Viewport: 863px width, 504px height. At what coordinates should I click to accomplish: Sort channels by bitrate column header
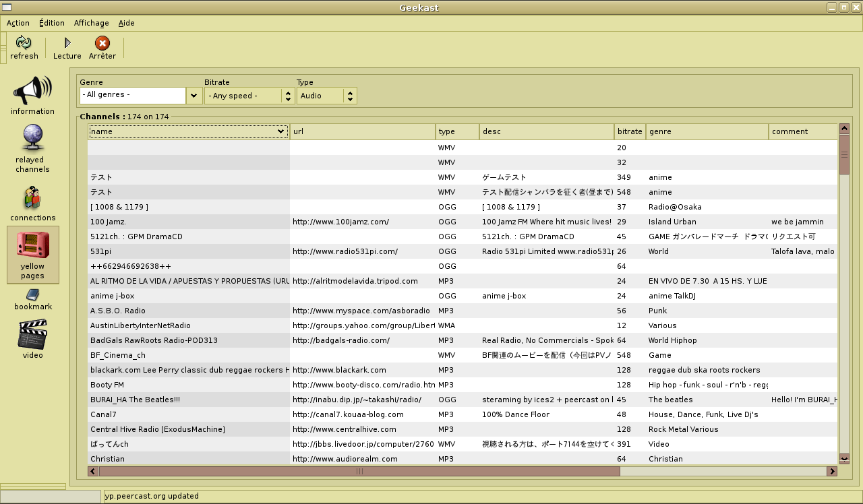tap(629, 131)
